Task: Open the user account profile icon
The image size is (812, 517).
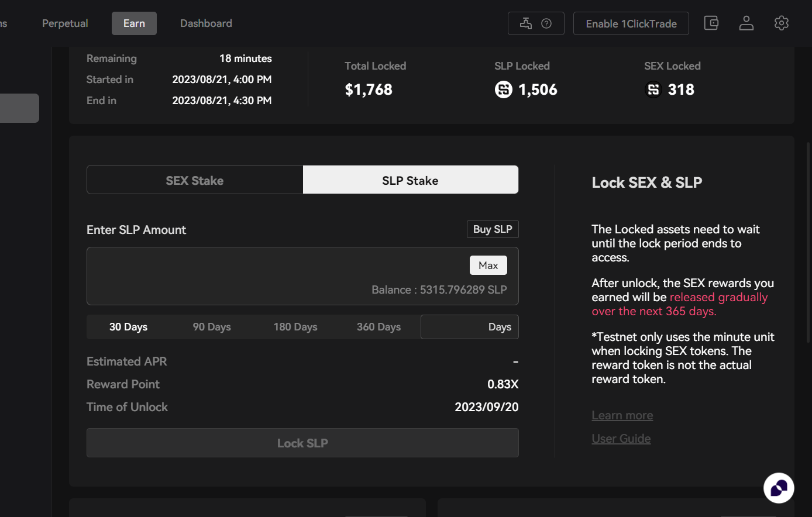Action: pos(746,23)
